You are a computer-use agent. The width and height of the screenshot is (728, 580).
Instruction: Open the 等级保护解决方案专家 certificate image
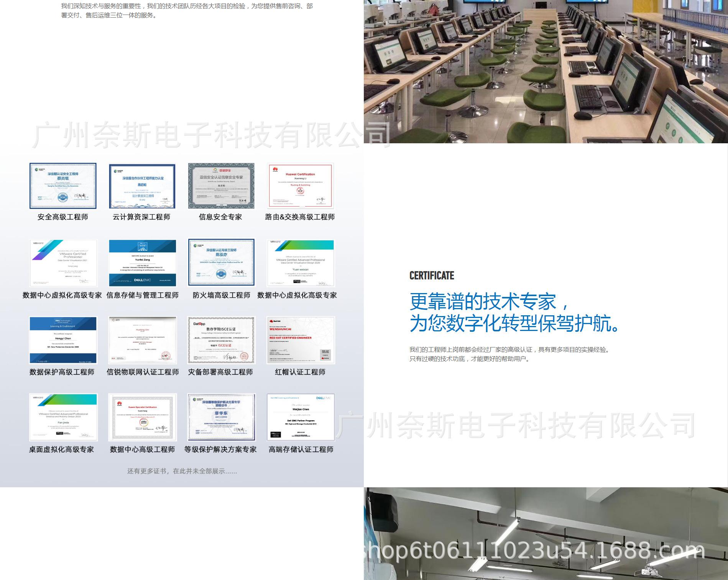(x=222, y=417)
